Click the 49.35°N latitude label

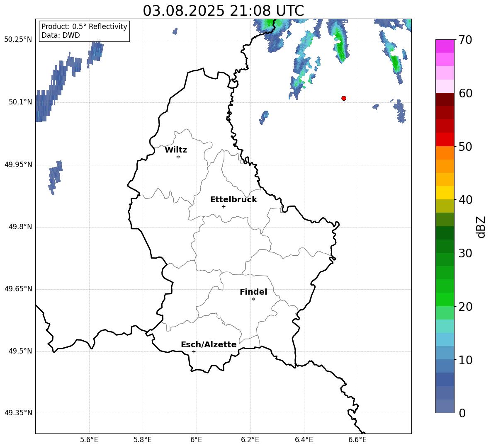click(x=18, y=413)
